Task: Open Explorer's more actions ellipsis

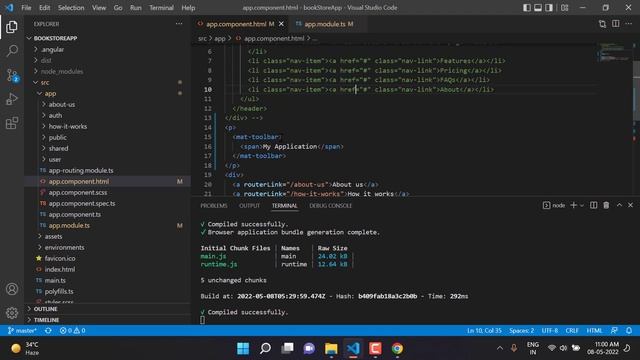Action: pyautogui.click(x=179, y=24)
